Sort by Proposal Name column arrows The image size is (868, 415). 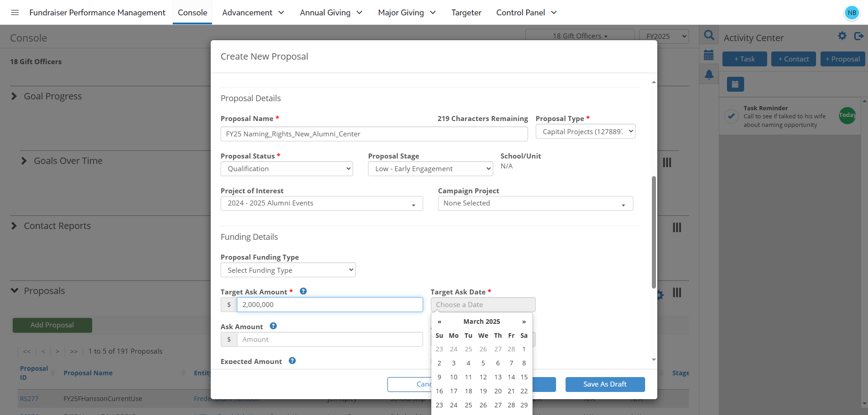183,373
